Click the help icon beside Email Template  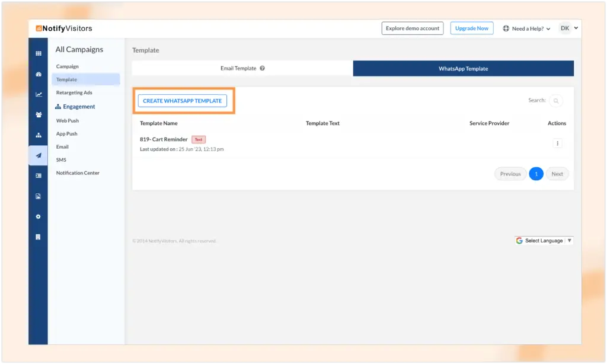262,68
